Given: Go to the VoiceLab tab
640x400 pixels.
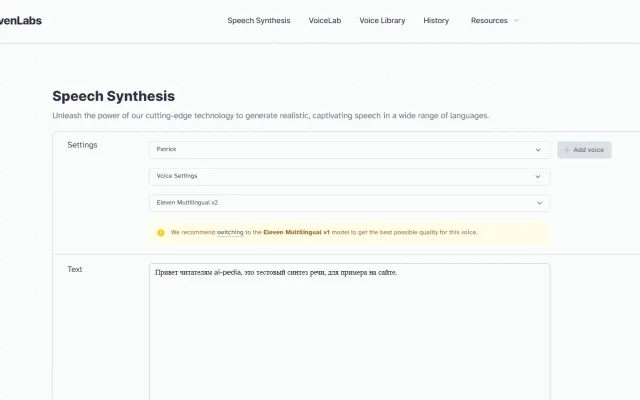Looking at the screenshot, I should (325, 20).
